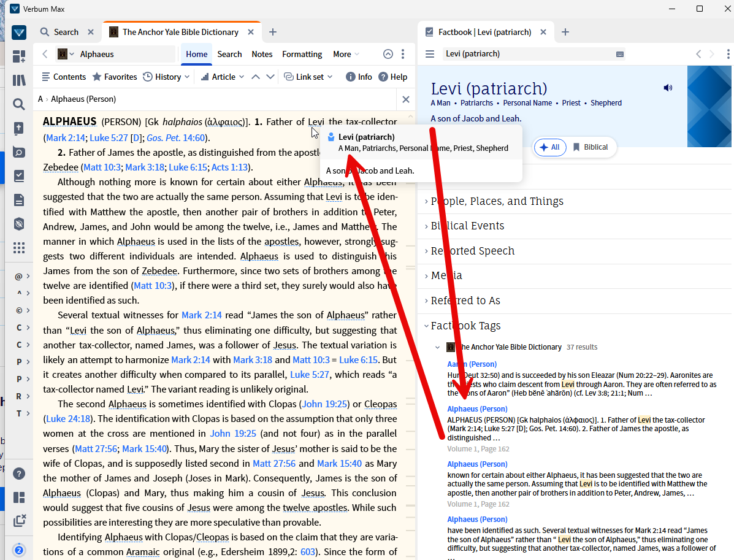This screenshot has height=560, width=734.
Task: Click the Alphaeus reference input box
Action: pyautogui.click(x=126, y=54)
